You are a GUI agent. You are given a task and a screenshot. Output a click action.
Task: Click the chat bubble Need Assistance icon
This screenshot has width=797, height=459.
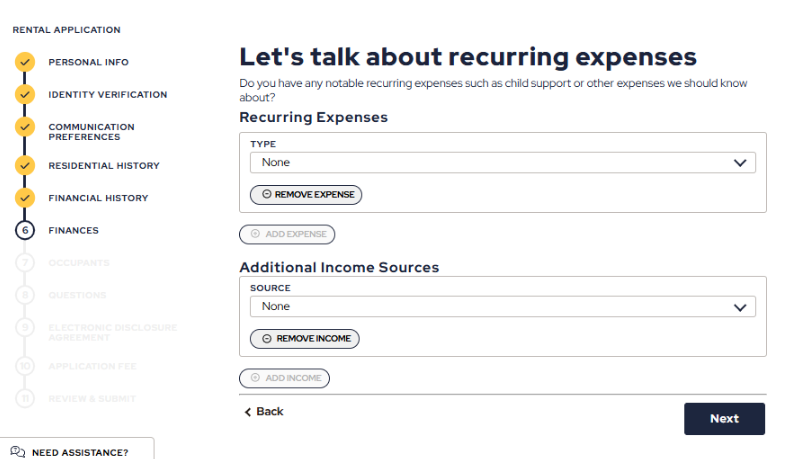(x=18, y=452)
